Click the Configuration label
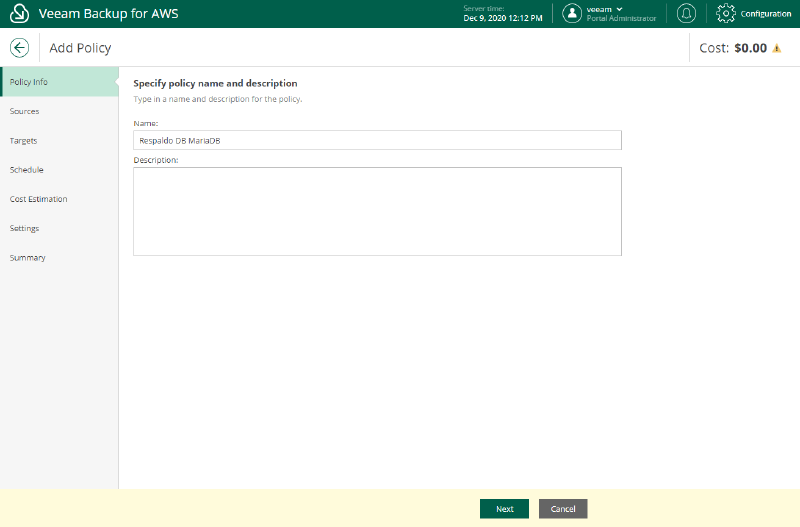This screenshot has width=800, height=527. pos(766,14)
